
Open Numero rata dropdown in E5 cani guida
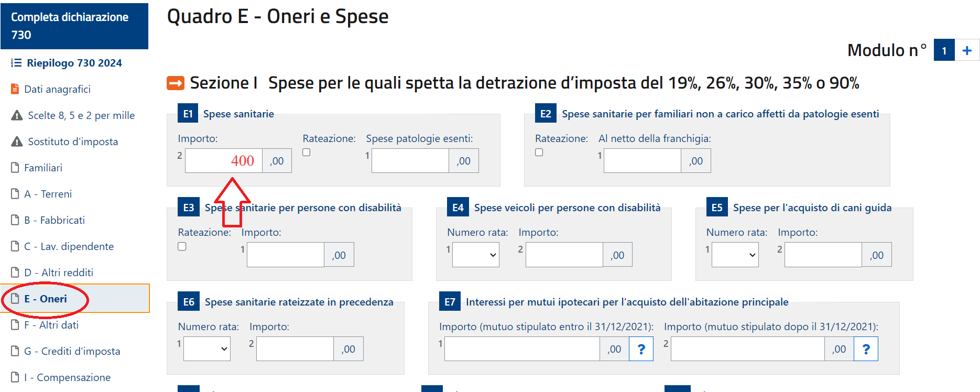click(x=735, y=255)
